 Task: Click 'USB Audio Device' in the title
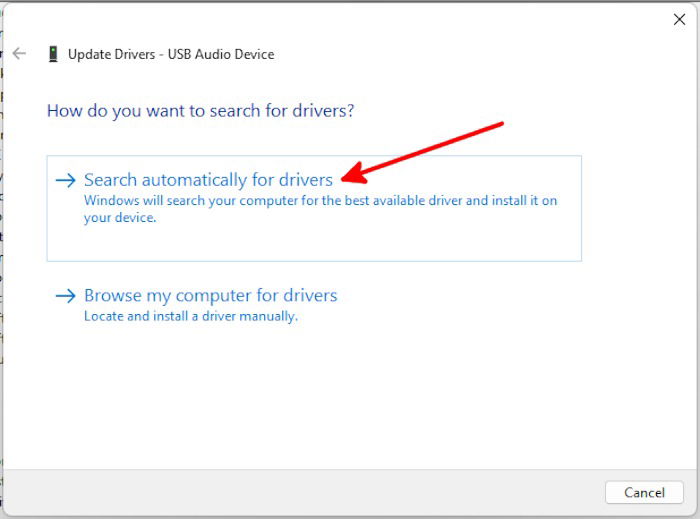coord(221,54)
